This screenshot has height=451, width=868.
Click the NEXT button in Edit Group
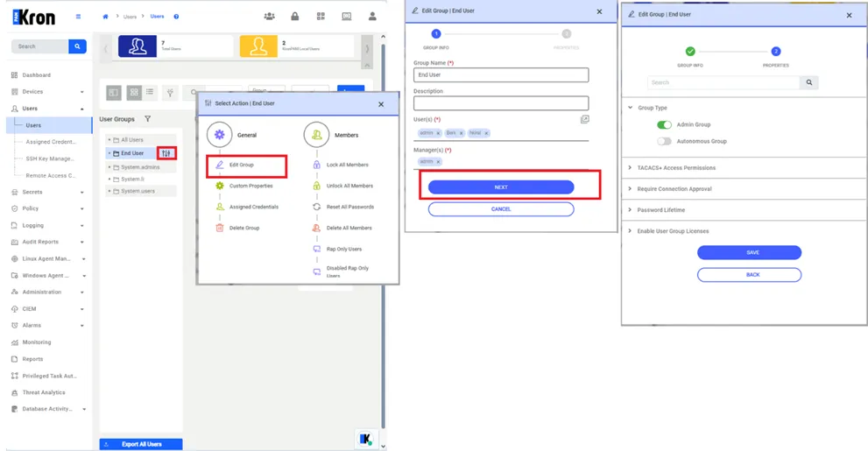tap(501, 187)
